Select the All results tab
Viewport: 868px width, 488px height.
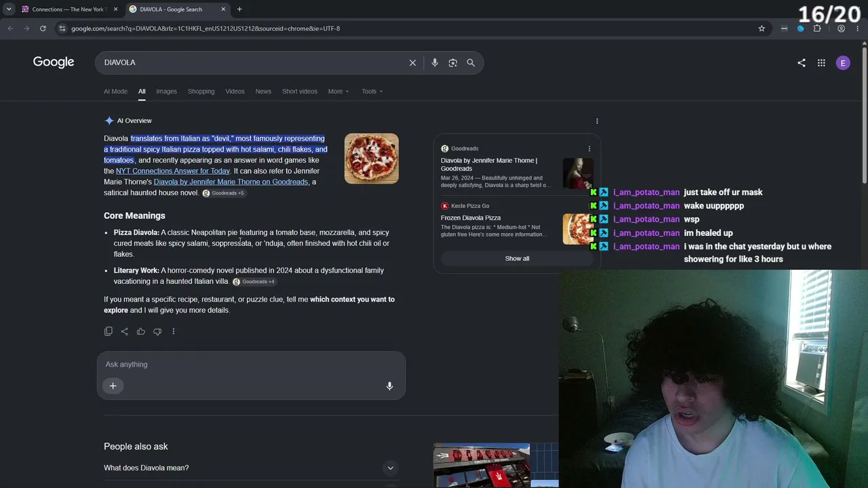pyautogui.click(x=142, y=91)
